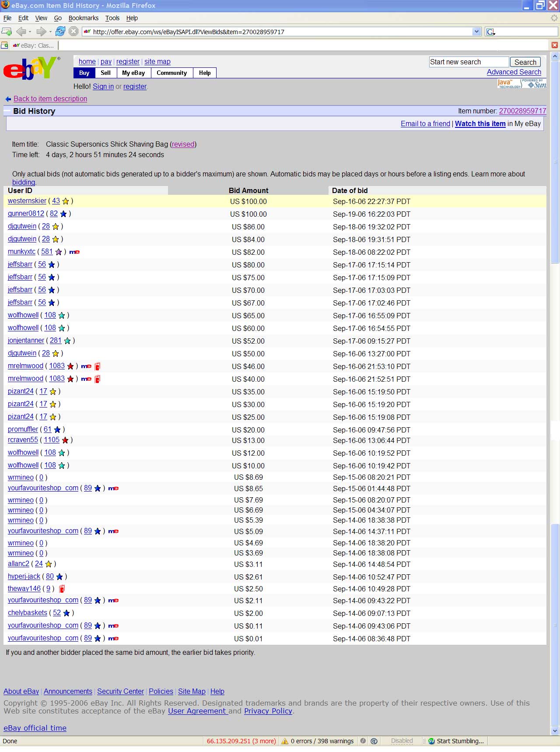560x752 pixels.
Task: Click the Search button
Action: tap(525, 62)
